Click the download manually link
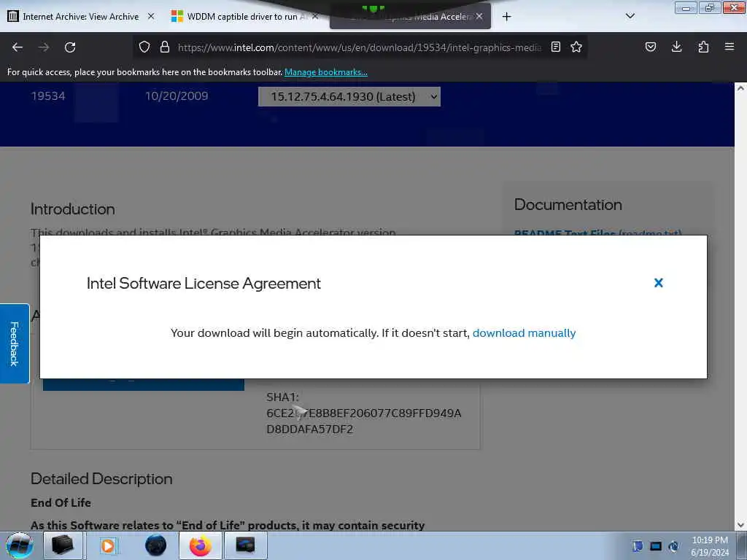 tap(524, 332)
